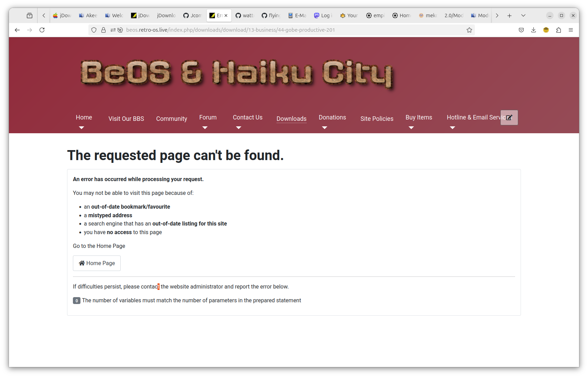Switch to the empi tab
The width and height of the screenshot is (588, 377).
tap(375, 15)
